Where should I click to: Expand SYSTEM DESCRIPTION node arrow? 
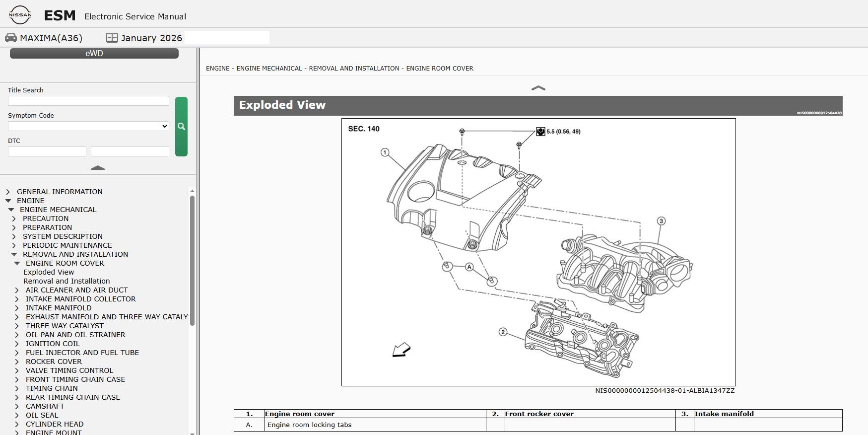pos(14,236)
